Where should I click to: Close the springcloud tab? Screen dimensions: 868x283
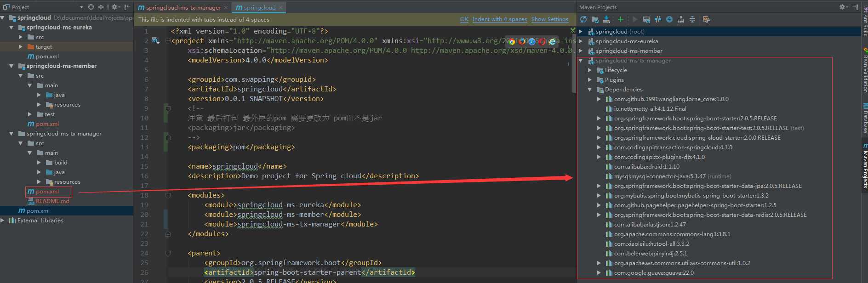tap(280, 8)
